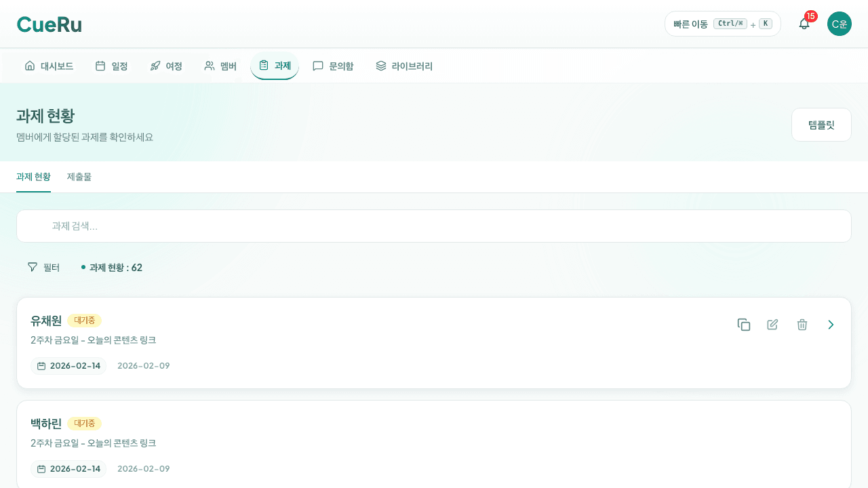Open the 라이브러리 library page
Viewport: 868px width, 488px height.
pos(404,66)
